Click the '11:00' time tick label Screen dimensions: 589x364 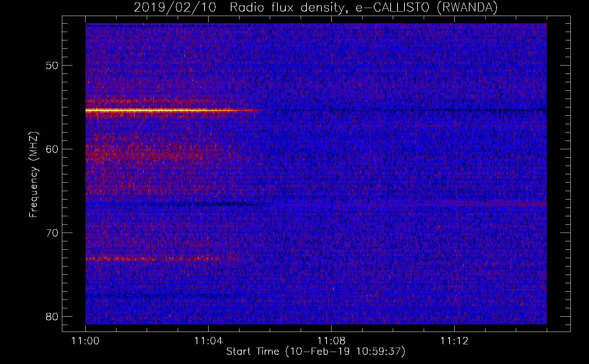coord(86,341)
